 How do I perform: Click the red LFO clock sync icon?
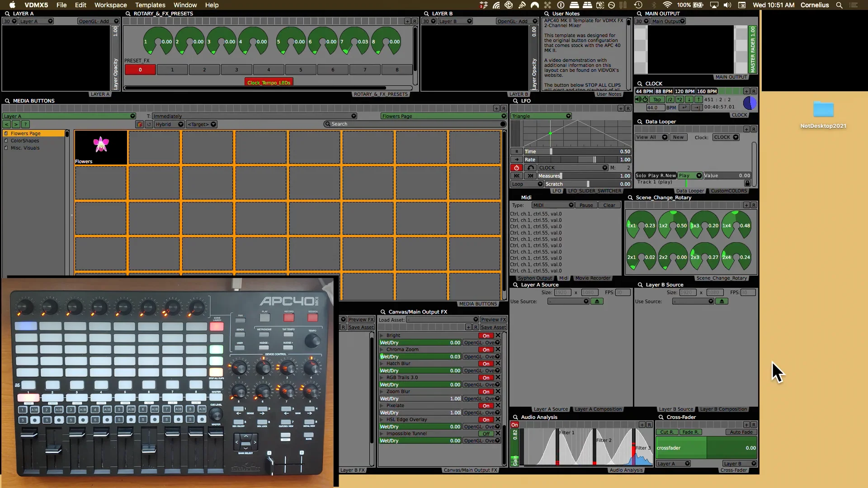pyautogui.click(x=516, y=168)
